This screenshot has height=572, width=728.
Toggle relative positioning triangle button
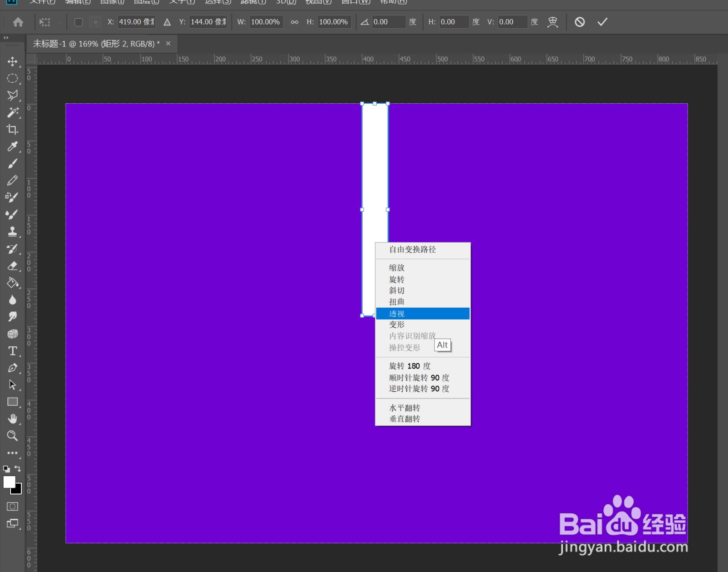pyautogui.click(x=167, y=22)
